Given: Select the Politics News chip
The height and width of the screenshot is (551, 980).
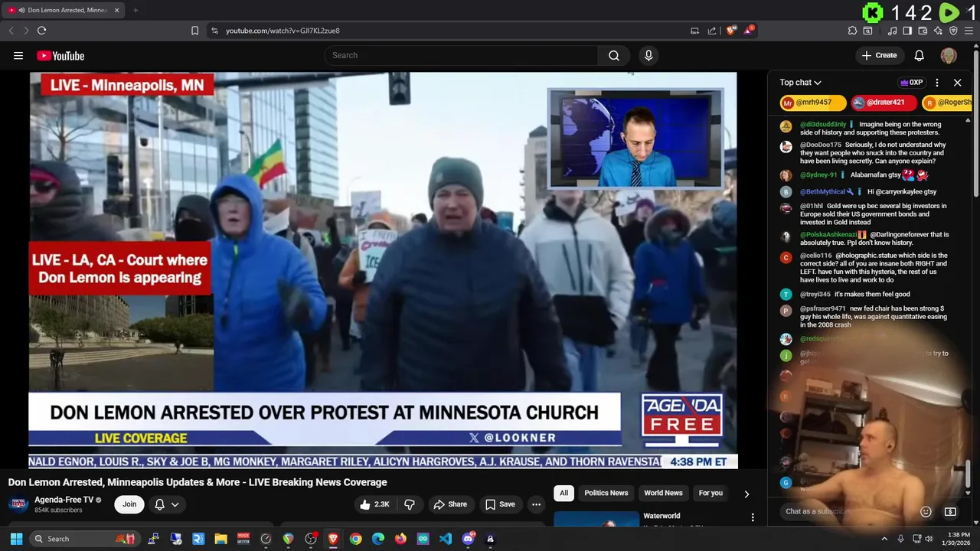Looking at the screenshot, I should [606, 493].
